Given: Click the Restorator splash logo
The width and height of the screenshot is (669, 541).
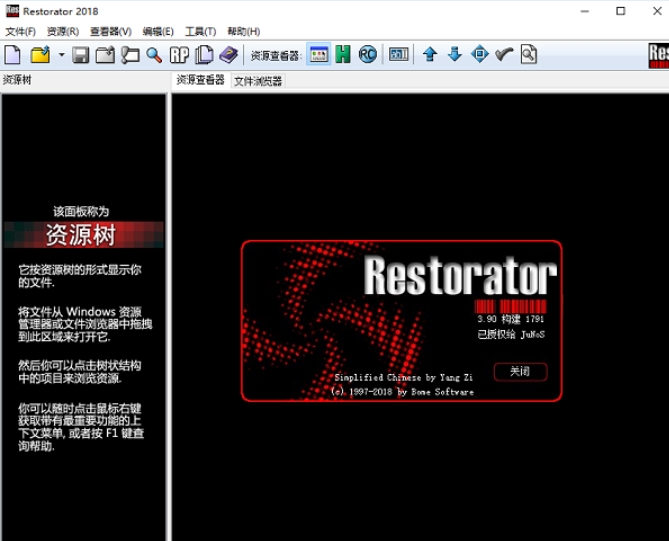Looking at the screenshot, I should 460,276.
